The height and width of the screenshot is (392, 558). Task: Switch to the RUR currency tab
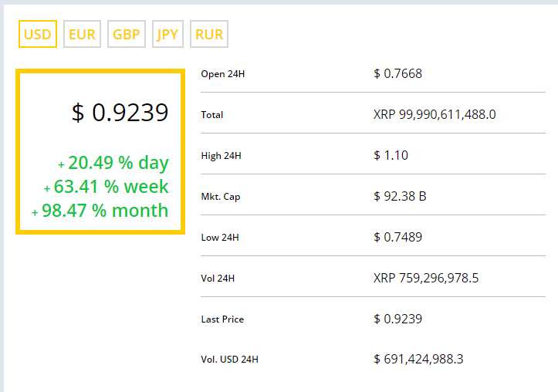[x=209, y=34]
